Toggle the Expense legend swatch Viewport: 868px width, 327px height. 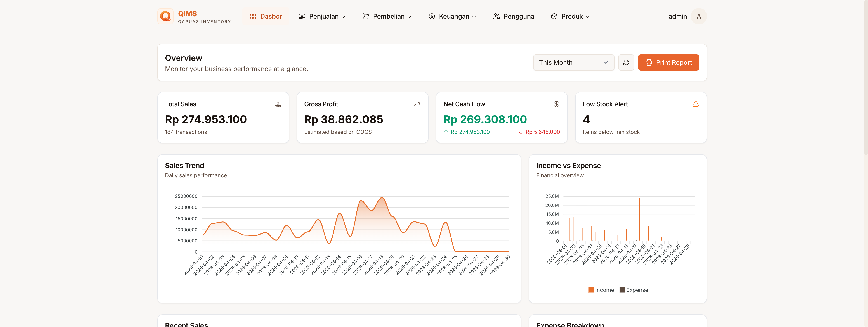click(622, 290)
